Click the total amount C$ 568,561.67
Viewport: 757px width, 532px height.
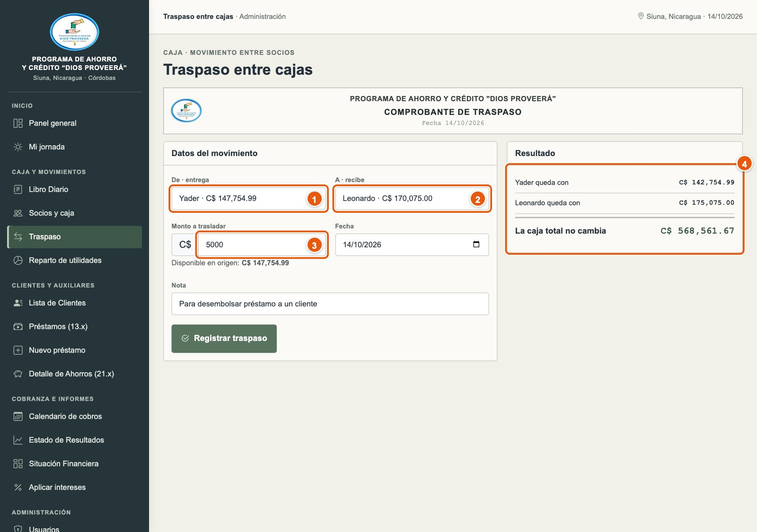click(697, 231)
